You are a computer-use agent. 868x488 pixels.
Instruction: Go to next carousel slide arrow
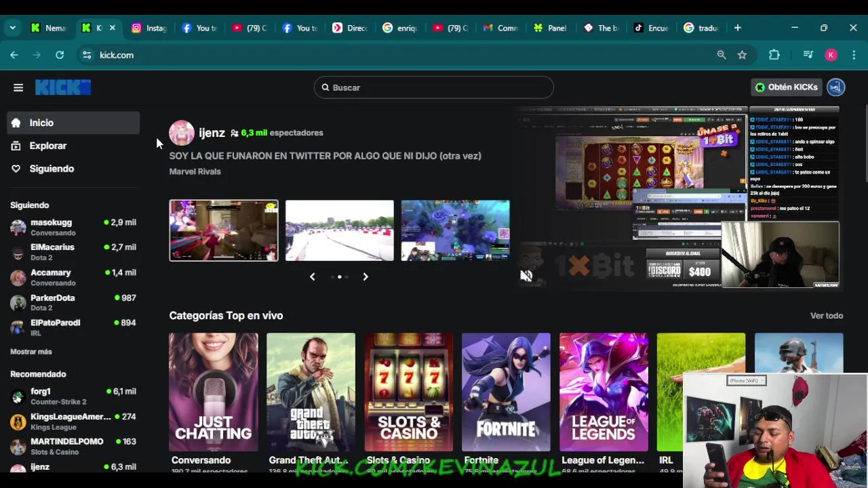click(x=366, y=277)
